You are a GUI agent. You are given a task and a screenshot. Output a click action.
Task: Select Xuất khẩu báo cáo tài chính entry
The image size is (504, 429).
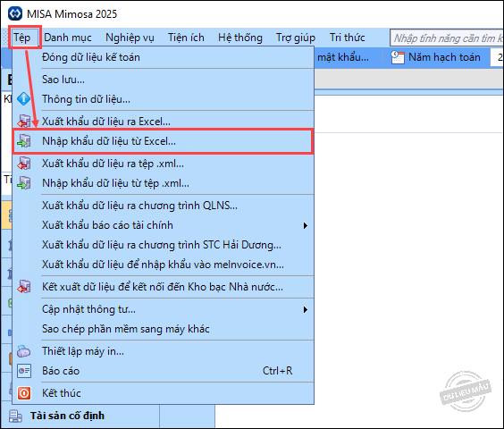(163, 225)
